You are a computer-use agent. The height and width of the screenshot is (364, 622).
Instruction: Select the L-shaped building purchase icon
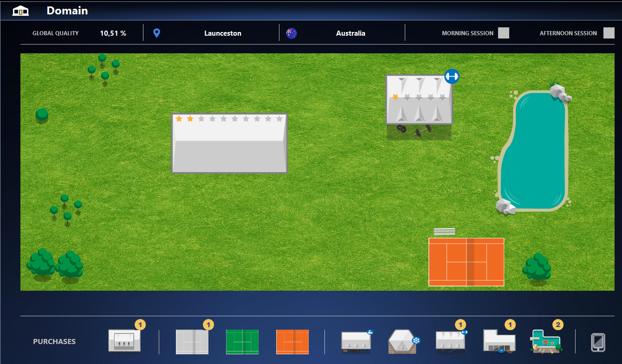499,342
